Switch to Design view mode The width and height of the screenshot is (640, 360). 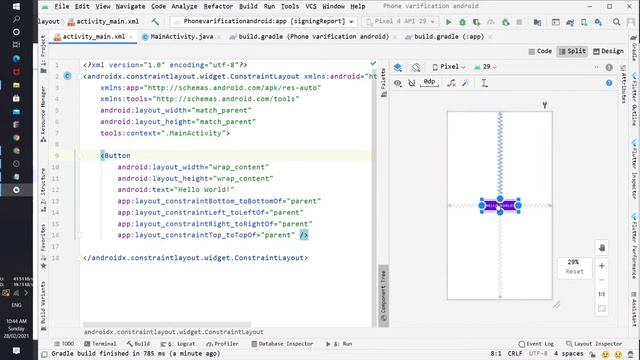pyautogui.click(x=608, y=51)
